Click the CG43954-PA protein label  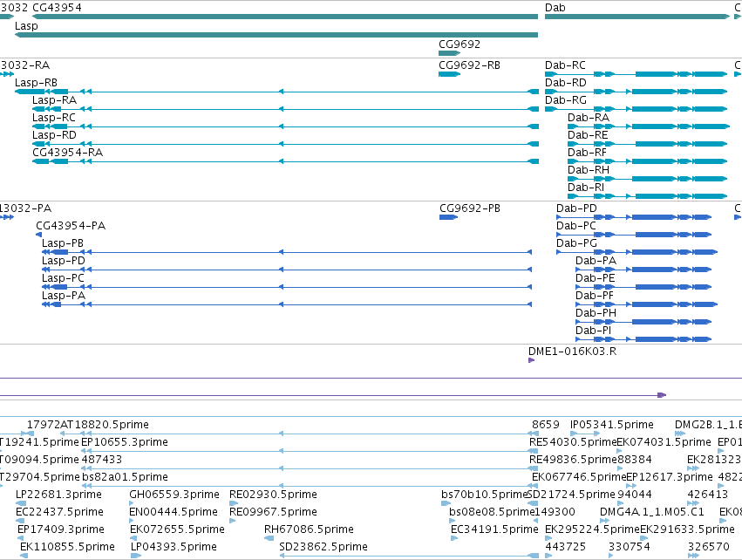(71, 226)
